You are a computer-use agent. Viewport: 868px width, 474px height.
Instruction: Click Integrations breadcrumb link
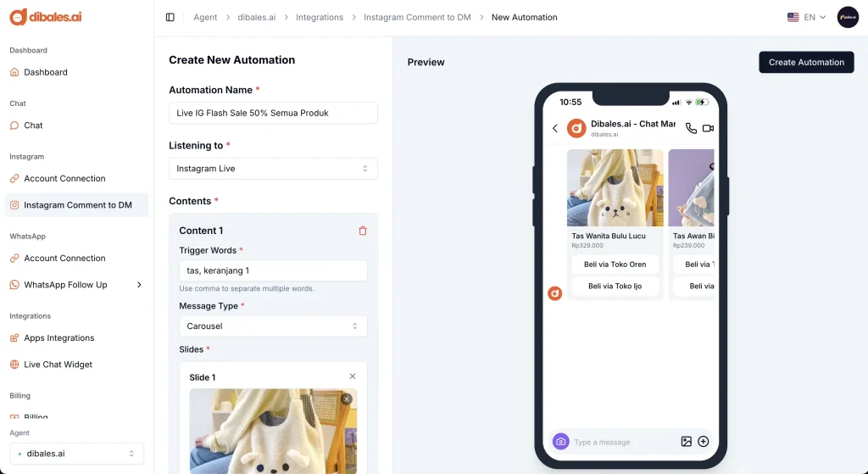pyautogui.click(x=320, y=17)
